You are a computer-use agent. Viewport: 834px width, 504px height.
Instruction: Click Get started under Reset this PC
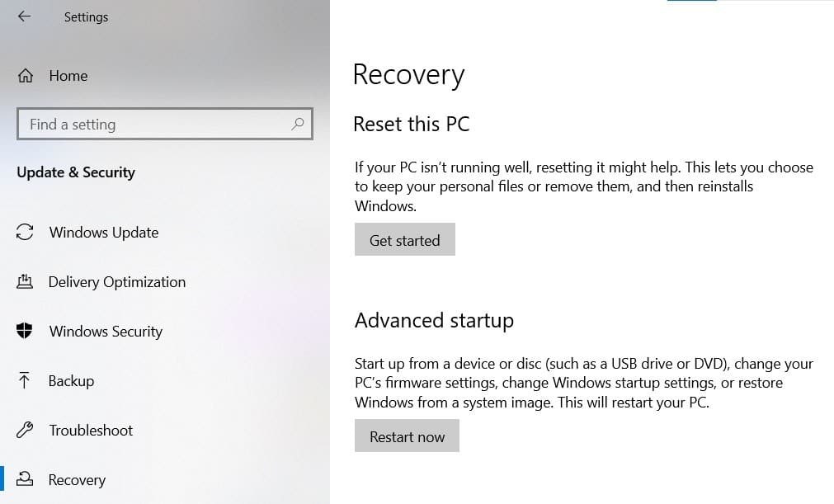click(404, 240)
